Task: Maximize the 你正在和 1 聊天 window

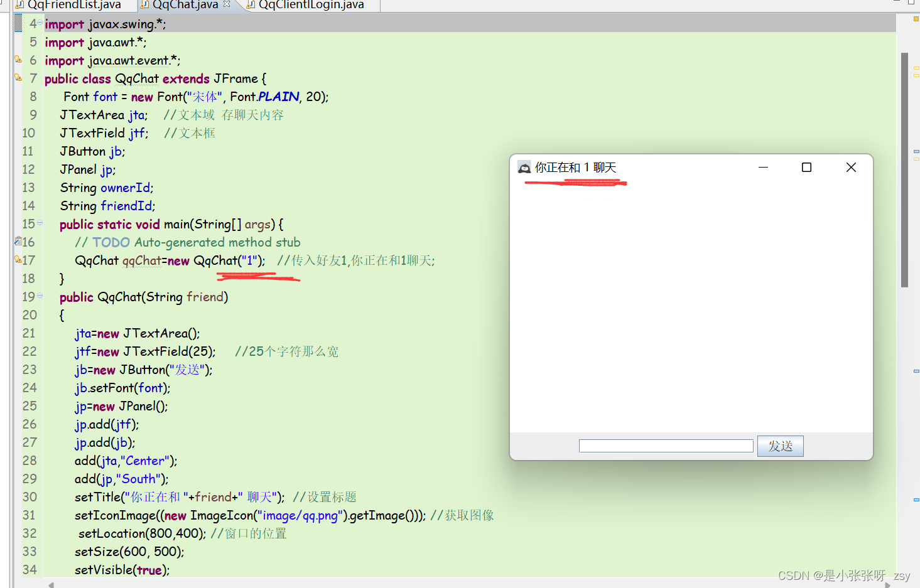Action: (806, 168)
